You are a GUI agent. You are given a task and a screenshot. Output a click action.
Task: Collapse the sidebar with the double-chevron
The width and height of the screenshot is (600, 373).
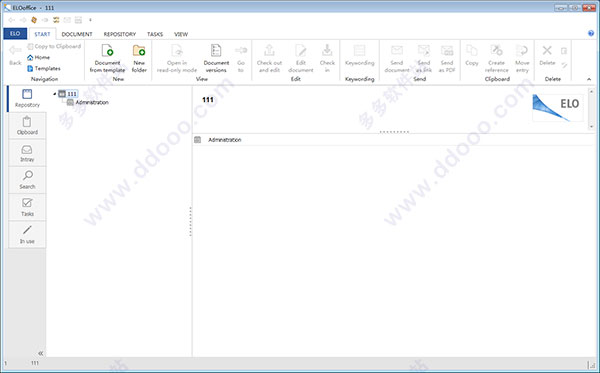[x=41, y=353]
